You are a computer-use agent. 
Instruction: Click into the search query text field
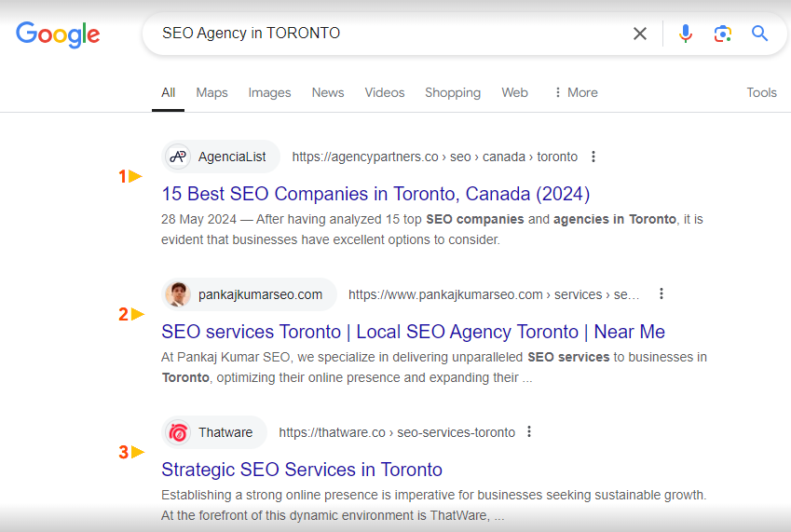(389, 34)
